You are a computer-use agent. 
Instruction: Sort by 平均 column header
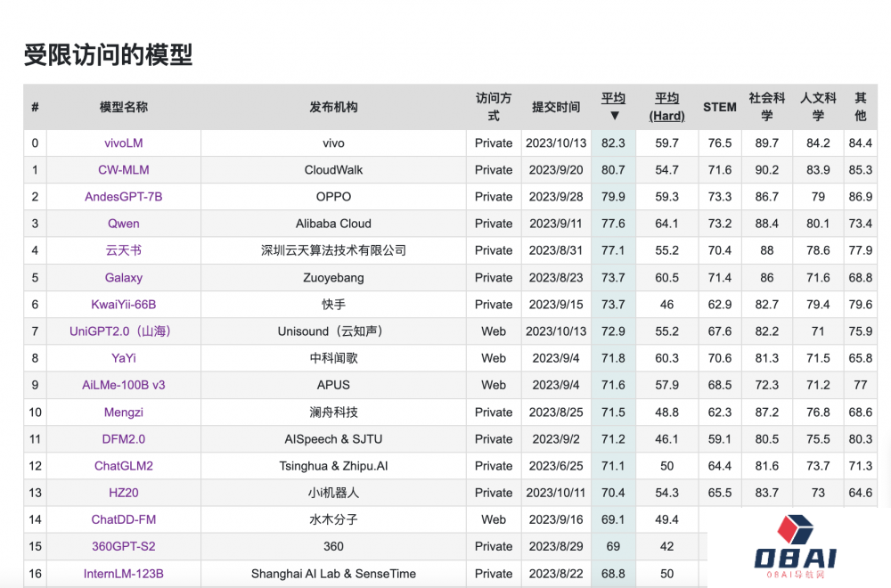613,99
